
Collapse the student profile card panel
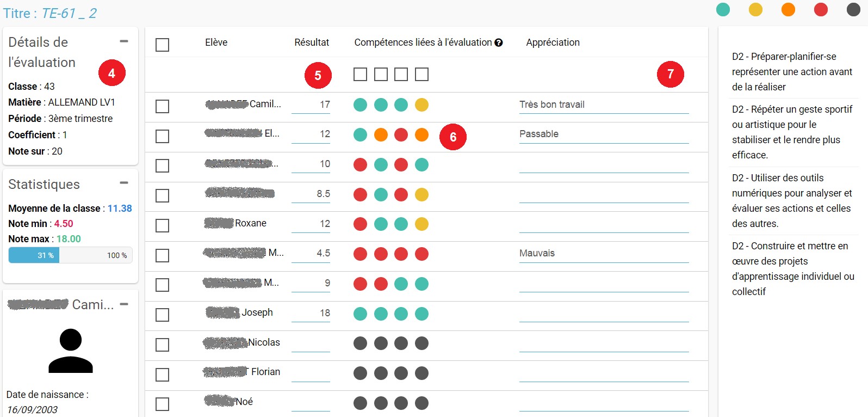(x=124, y=304)
